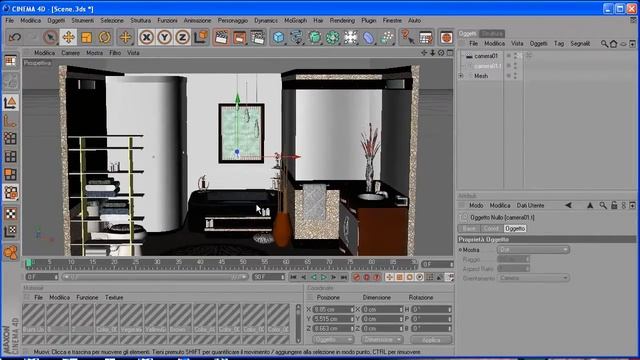Click the go to start of animation button
This screenshot has width=640, height=360.
point(293,277)
